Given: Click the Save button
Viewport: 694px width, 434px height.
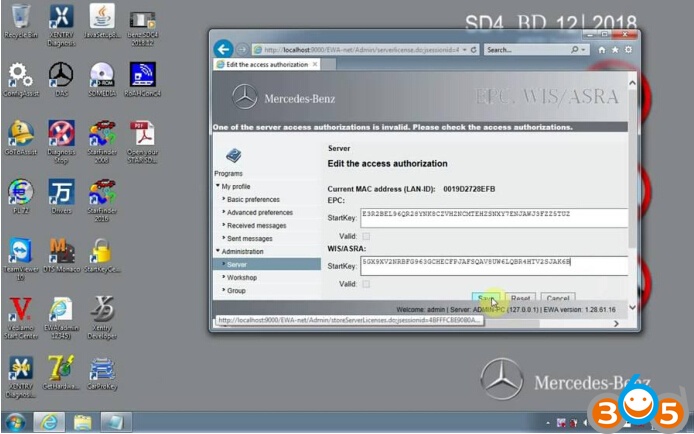Looking at the screenshot, I should (x=486, y=298).
